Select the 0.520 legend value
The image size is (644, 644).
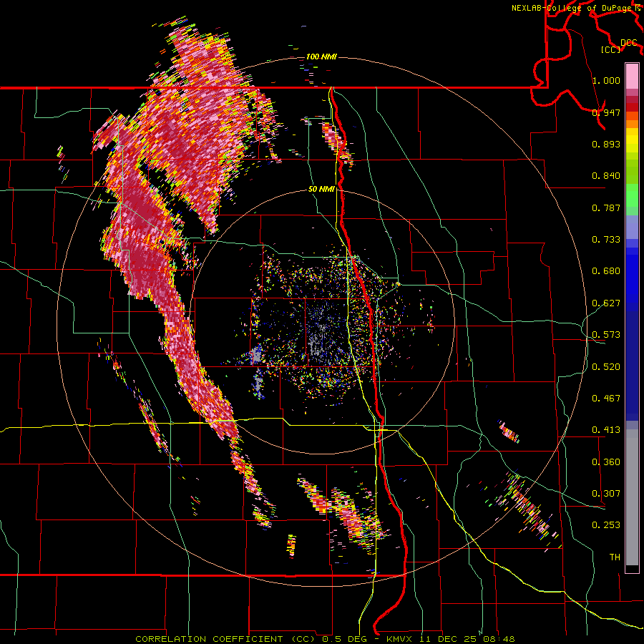pyautogui.click(x=606, y=367)
